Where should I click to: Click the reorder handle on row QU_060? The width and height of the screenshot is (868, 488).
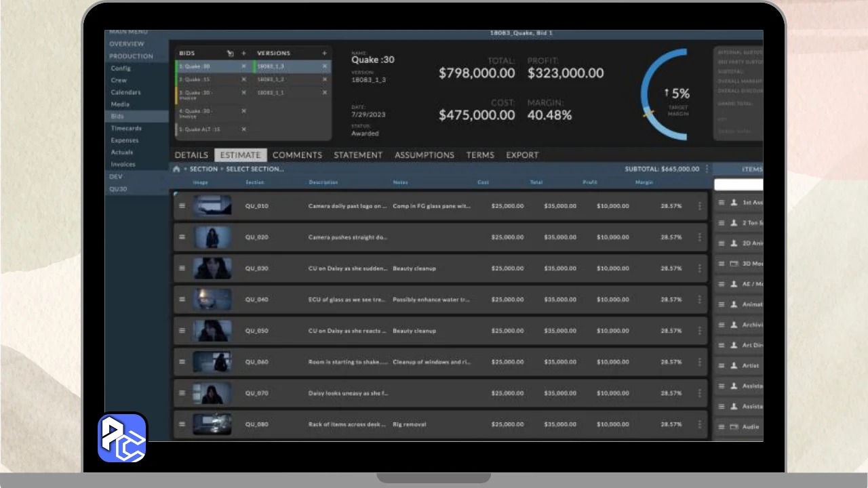point(182,362)
